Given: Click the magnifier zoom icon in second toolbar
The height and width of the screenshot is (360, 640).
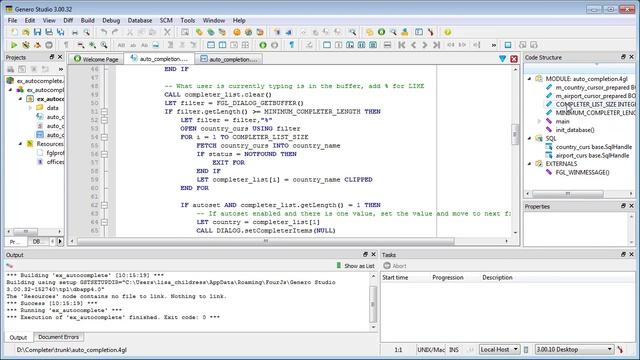Looking at the screenshot, I should (104, 45).
